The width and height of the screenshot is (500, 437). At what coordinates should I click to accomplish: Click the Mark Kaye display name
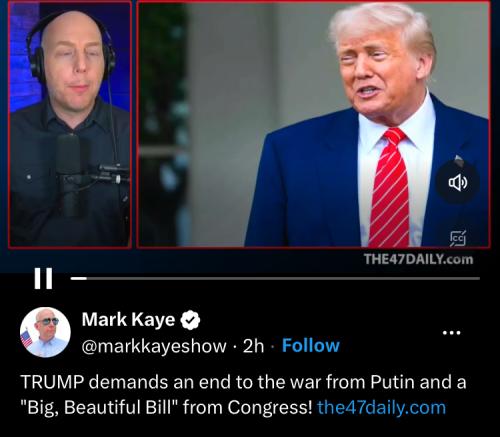[x=128, y=319]
